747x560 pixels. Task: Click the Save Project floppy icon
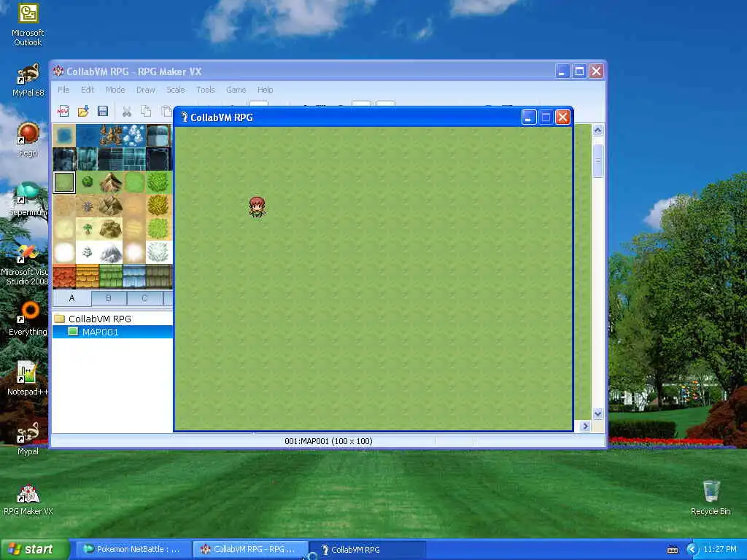click(x=102, y=111)
